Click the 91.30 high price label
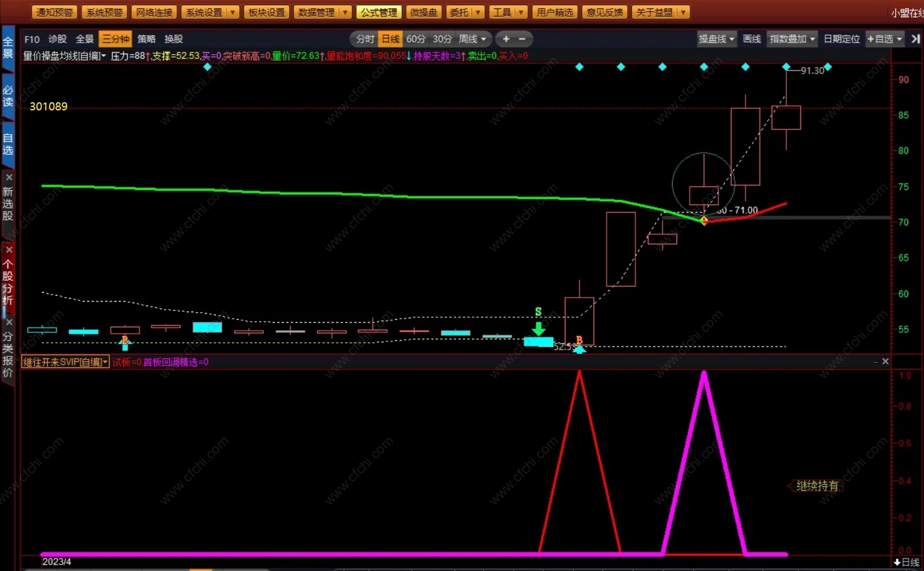This screenshot has height=571, width=924. (812, 71)
